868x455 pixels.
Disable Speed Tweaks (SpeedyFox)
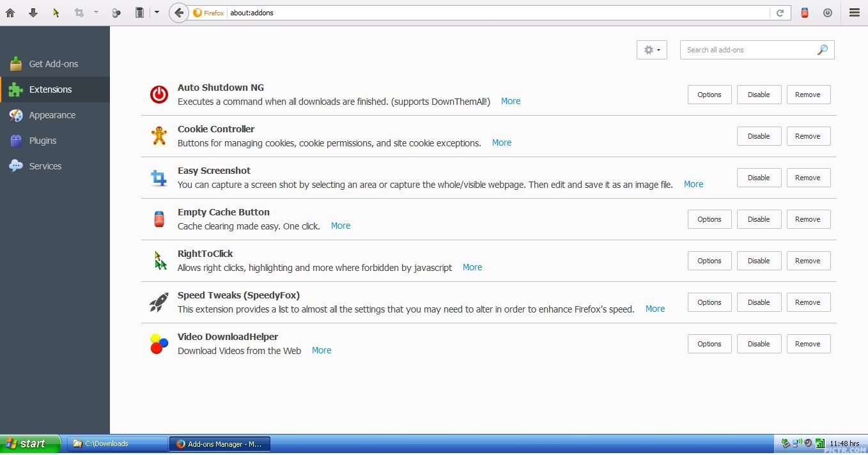[x=759, y=302]
